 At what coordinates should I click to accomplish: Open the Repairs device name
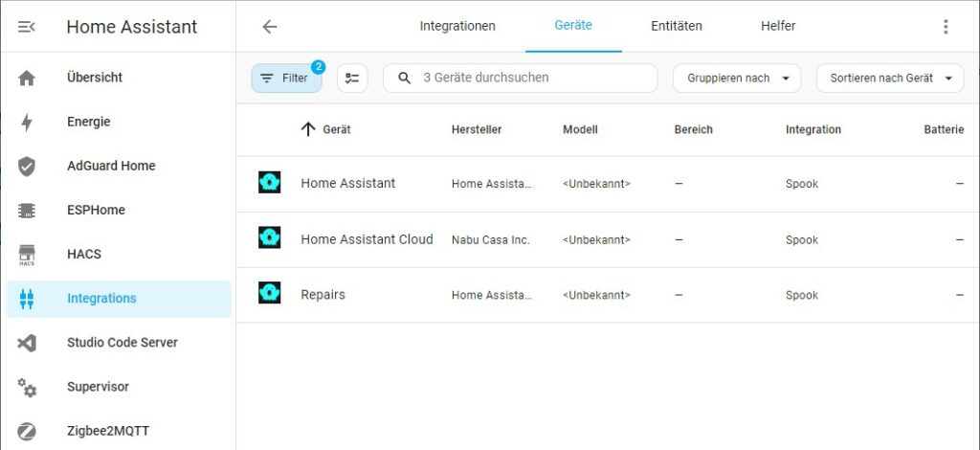(323, 294)
